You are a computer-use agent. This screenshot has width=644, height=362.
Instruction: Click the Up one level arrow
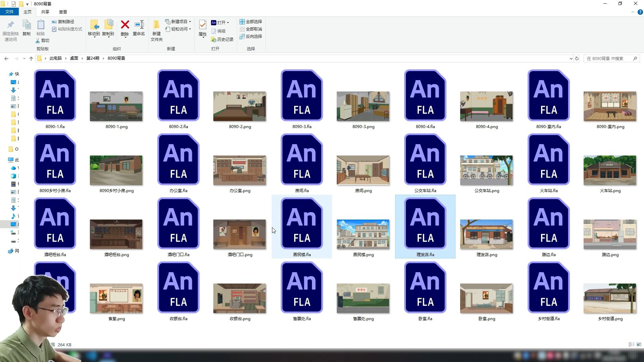31,58
